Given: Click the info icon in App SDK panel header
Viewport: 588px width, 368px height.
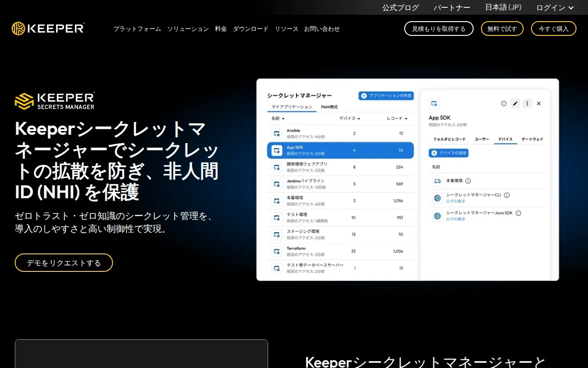Looking at the screenshot, I should [503, 103].
